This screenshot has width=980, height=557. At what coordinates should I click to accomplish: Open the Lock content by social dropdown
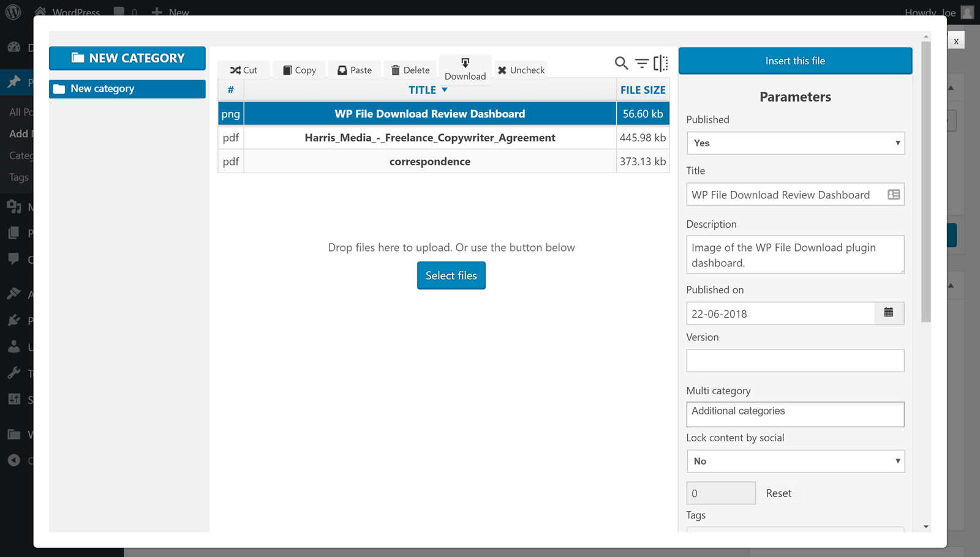coord(796,462)
